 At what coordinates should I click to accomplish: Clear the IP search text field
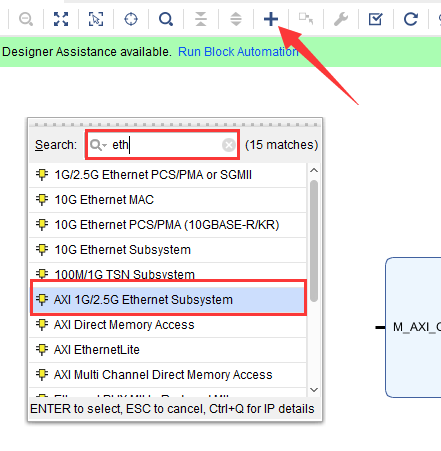coord(229,145)
